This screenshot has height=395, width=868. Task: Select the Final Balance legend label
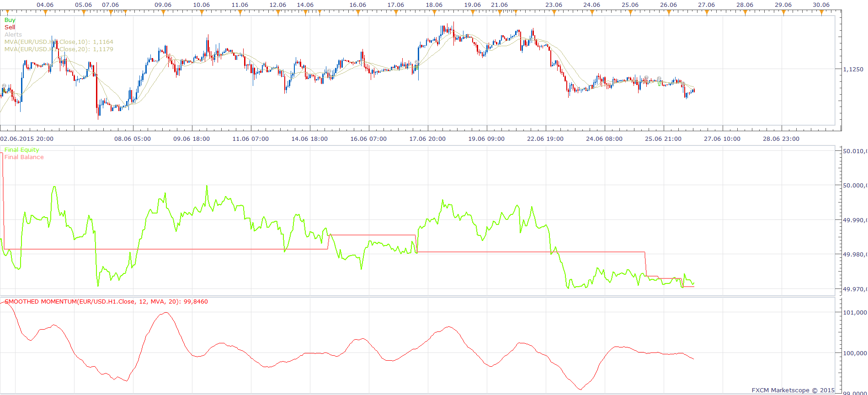click(x=24, y=157)
